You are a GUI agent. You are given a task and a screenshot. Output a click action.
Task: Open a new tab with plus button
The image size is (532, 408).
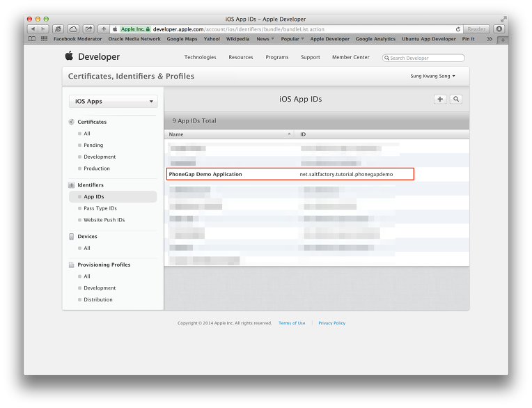coord(503,40)
